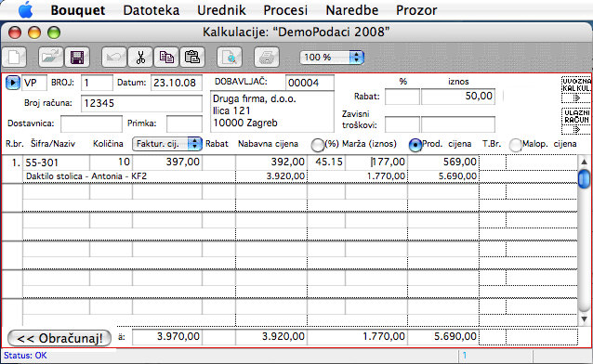Click the New document toolbar icon

pyautogui.click(x=14, y=58)
